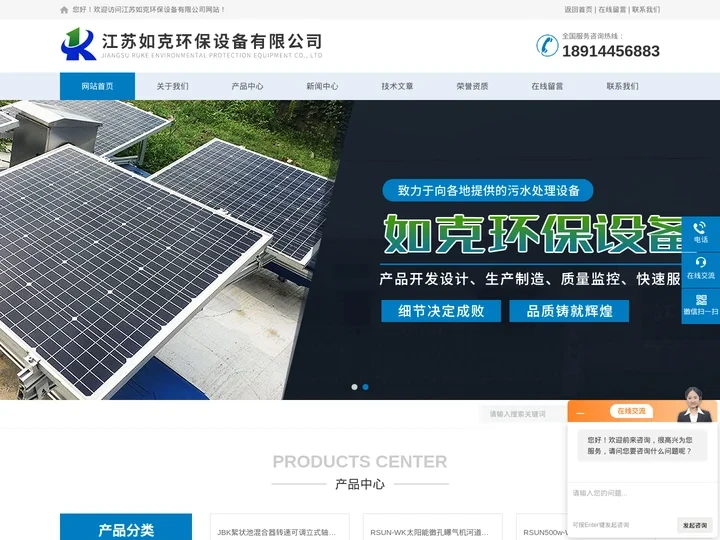This screenshot has height=540, width=720.
Task: Open 关于我们 nav item
Action: [172, 86]
